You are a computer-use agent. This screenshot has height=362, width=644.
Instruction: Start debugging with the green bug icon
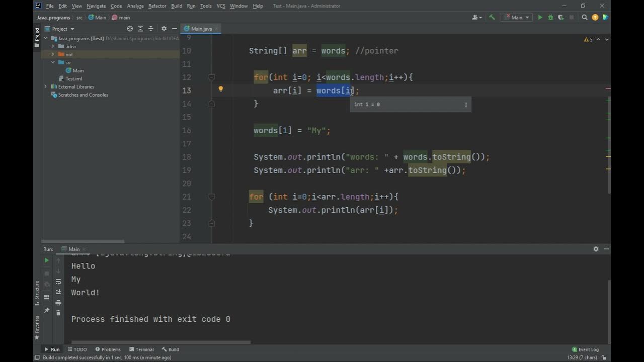[550, 17]
